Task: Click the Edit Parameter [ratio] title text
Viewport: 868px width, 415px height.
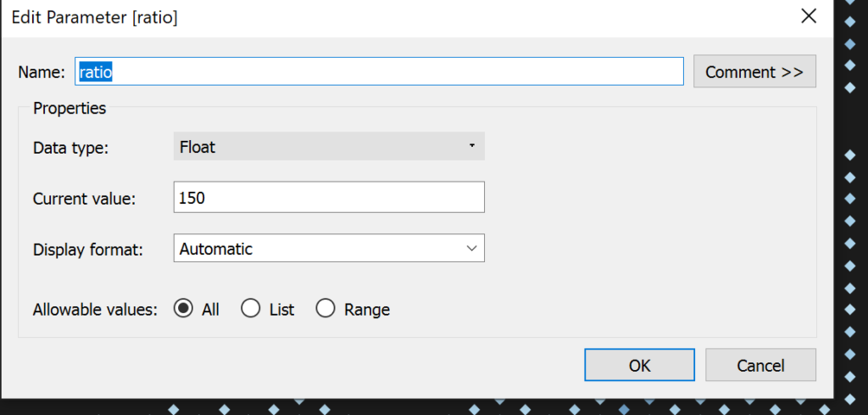Action: point(95,18)
